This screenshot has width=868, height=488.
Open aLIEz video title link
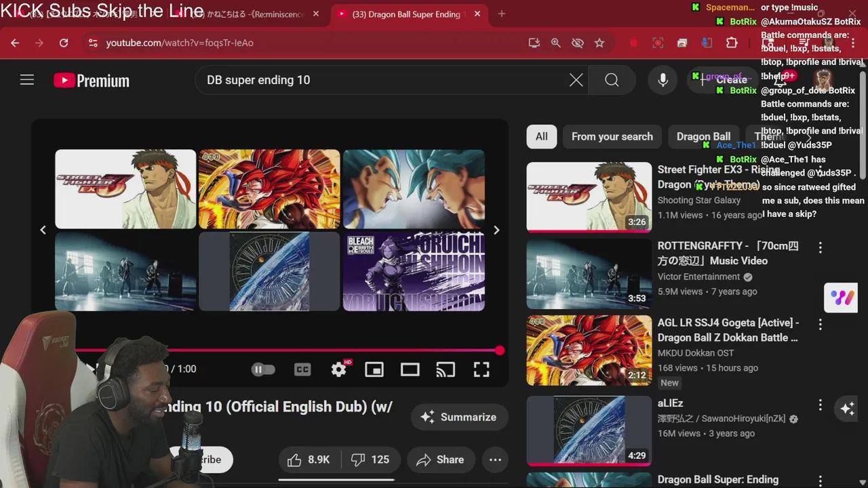click(671, 403)
